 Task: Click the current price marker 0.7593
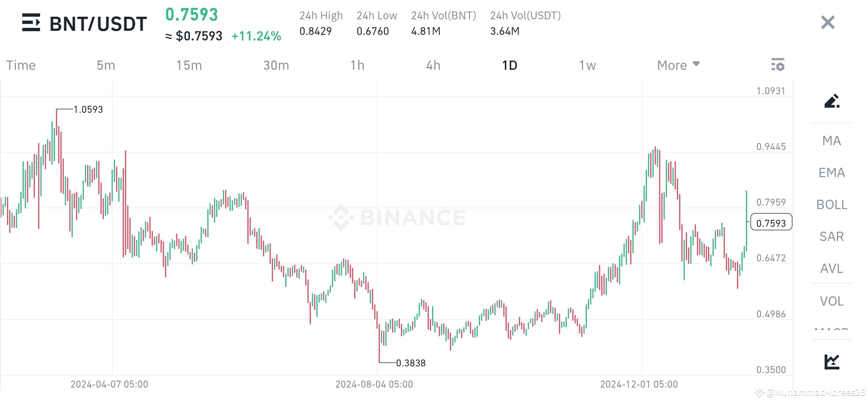pos(771,223)
